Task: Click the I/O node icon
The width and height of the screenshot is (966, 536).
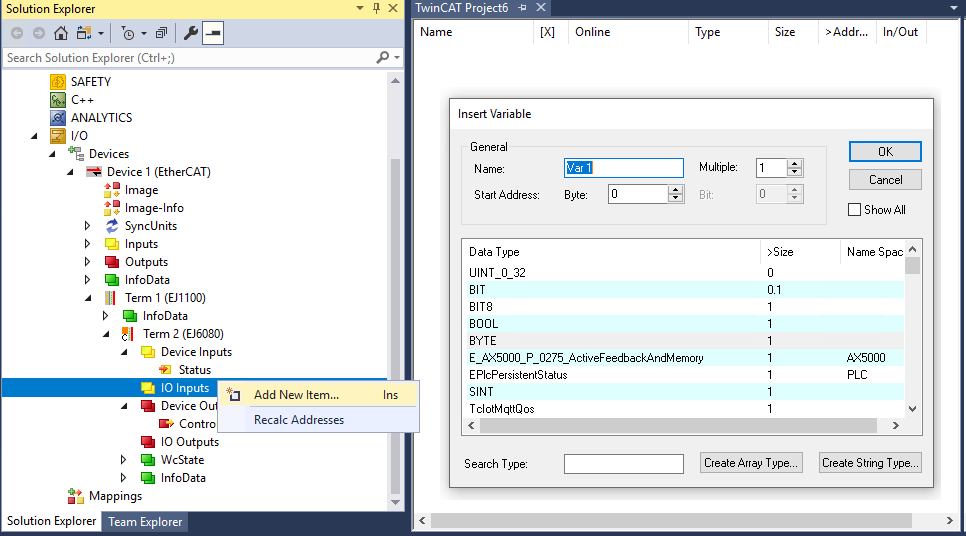Action: pos(58,136)
